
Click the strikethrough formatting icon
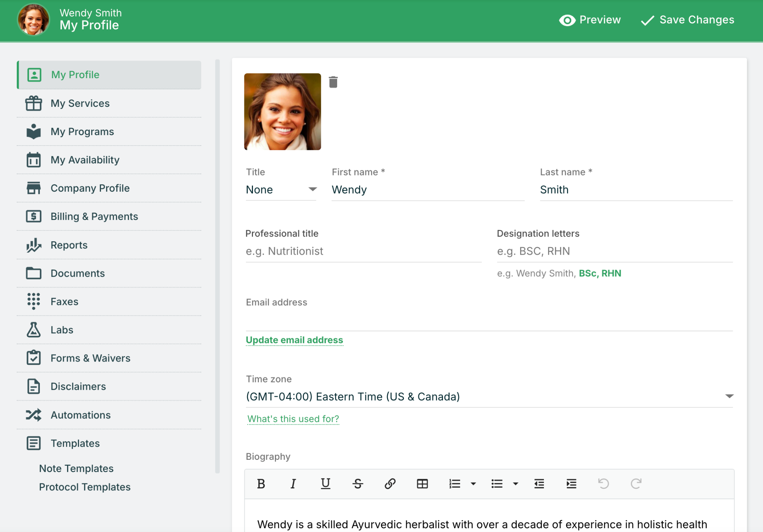point(358,484)
